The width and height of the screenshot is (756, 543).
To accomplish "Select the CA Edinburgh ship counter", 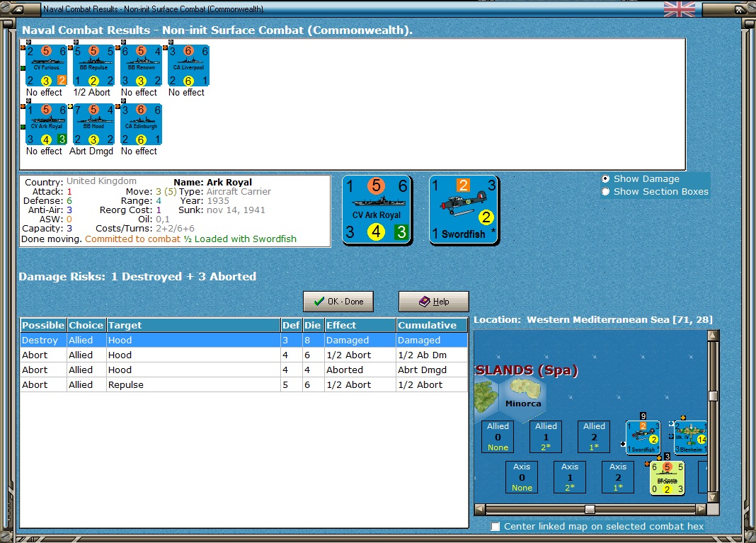I will (x=141, y=125).
